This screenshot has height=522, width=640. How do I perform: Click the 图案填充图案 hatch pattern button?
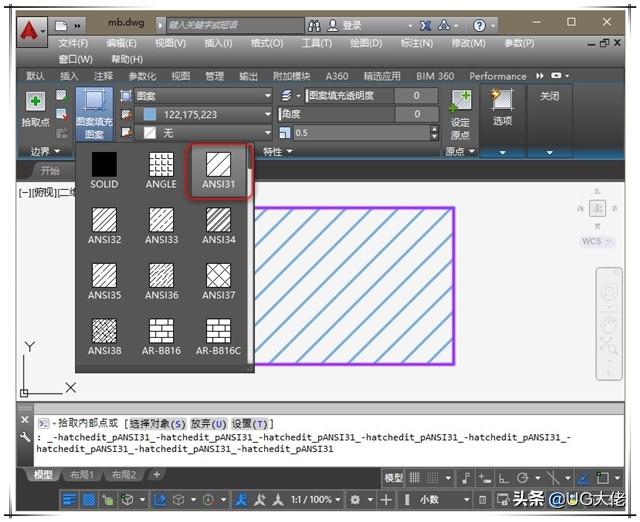[x=94, y=114]
